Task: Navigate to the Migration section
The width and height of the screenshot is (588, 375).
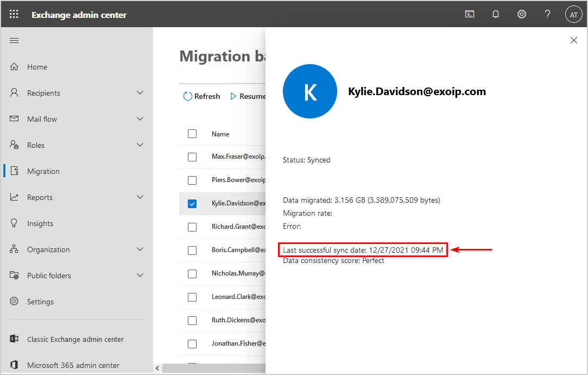Action: [43, 171]
